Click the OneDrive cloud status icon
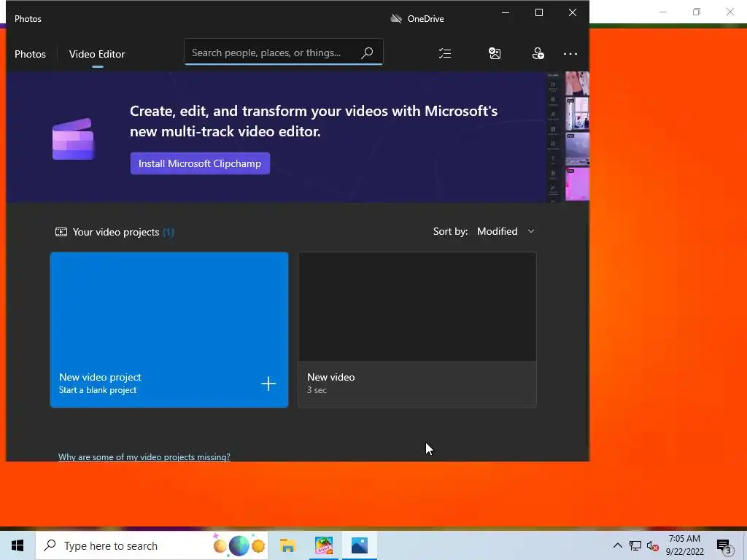Screen dimensions: 747x560 [x=396, y=18]
